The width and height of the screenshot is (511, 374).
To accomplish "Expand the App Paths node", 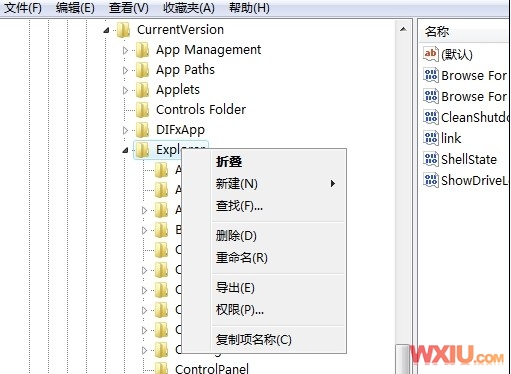I will pyautogui.click(x=125, y=70).
